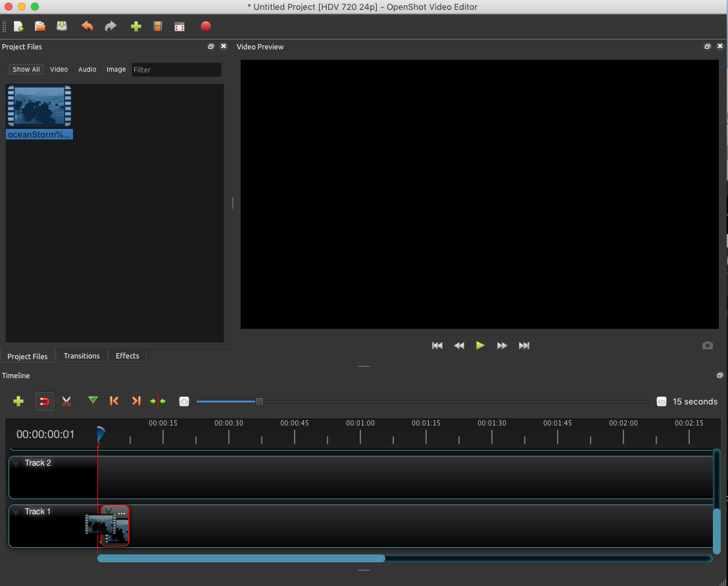Image resolution: width=728 pixels, height=586 pixels.
Task: Add a marker with the green arrow icon
Action: (x=93, y=401)
